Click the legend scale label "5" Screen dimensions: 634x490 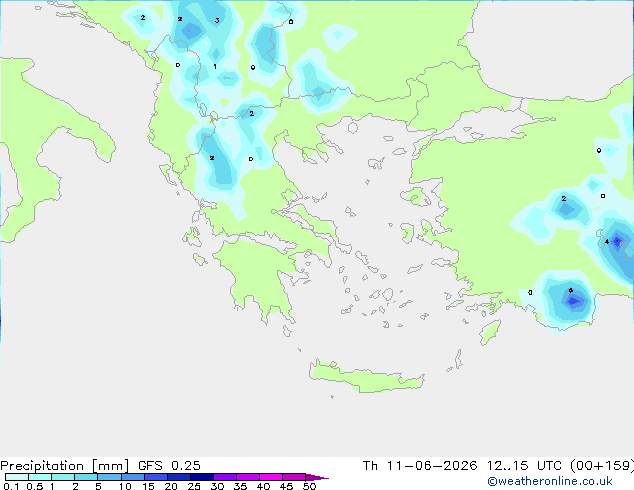(98, 486)
